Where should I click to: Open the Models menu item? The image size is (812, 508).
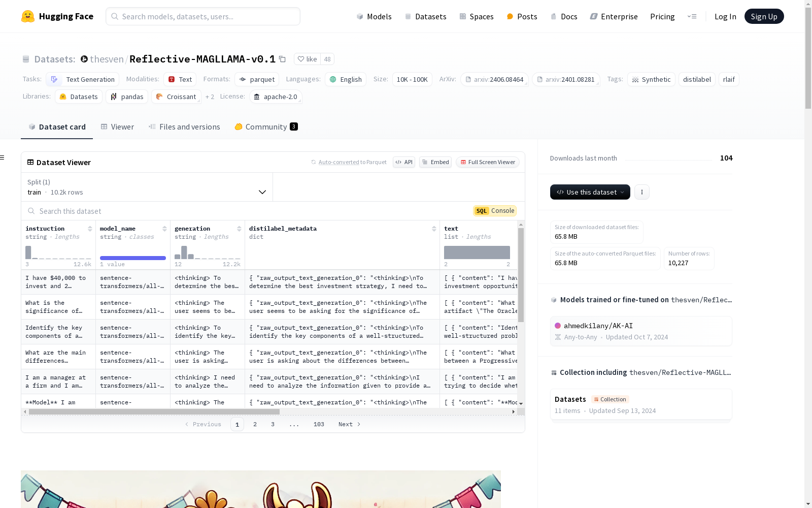[374, 16]
